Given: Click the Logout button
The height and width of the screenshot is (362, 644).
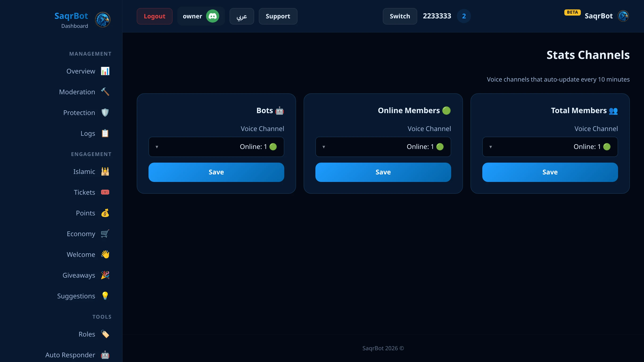Looking at the screenshot, I should [154, 16].
